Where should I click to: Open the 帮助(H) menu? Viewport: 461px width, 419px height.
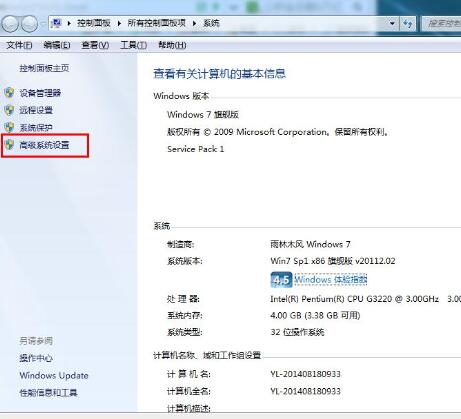click(x=172, y=45)
